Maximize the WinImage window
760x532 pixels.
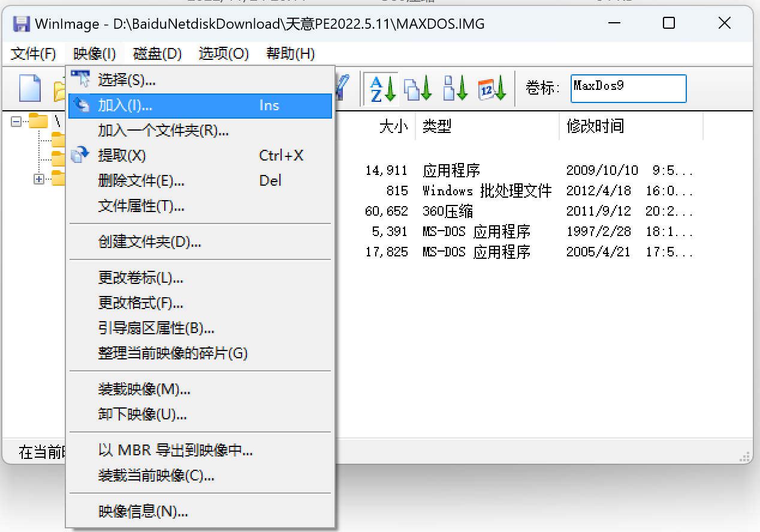coord(669,23)
